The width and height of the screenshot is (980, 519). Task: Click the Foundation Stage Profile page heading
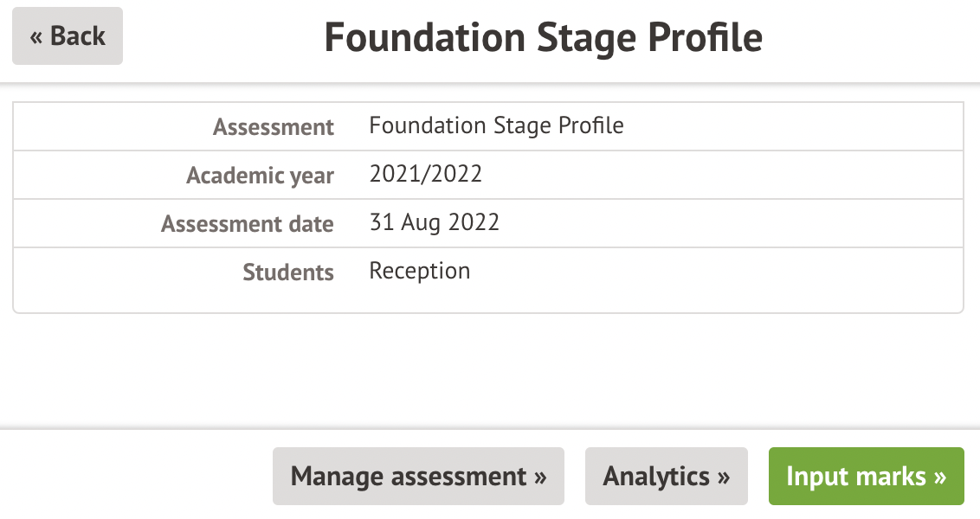543,39
